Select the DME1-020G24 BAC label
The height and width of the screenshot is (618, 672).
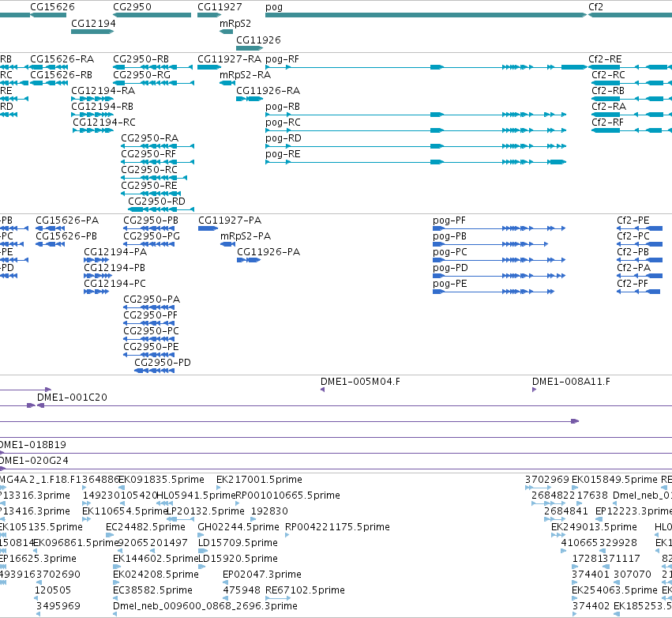pos(34,460)
